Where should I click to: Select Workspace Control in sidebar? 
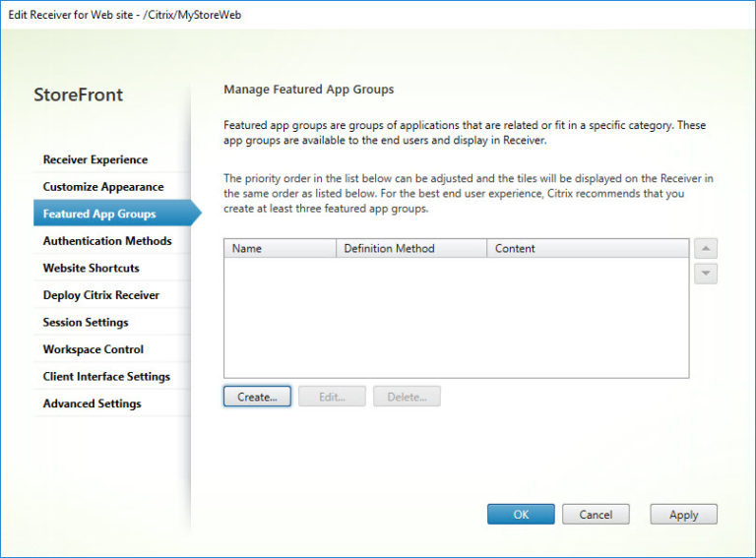tap(94, 349)
